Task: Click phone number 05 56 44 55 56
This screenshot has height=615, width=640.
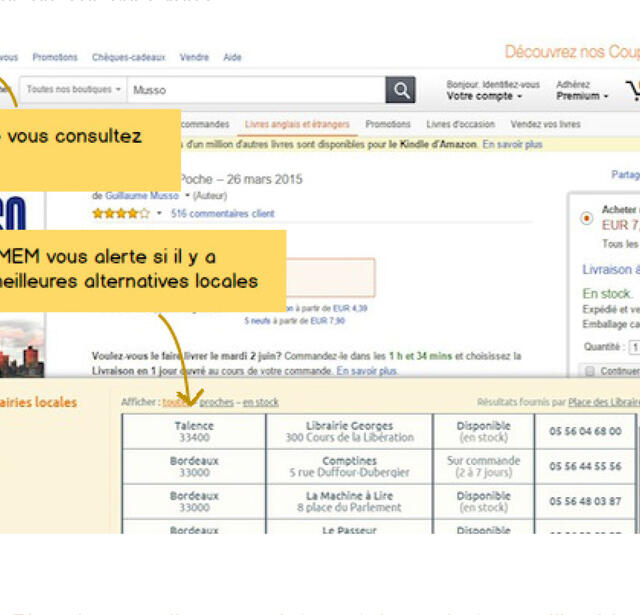Action: (x=585, y=466)
